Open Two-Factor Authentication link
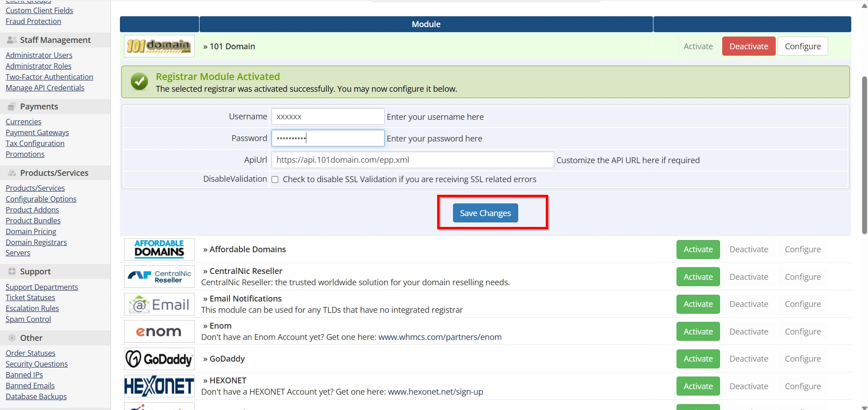The height and width of the screenshot is (410, 868). coord(49,77)
